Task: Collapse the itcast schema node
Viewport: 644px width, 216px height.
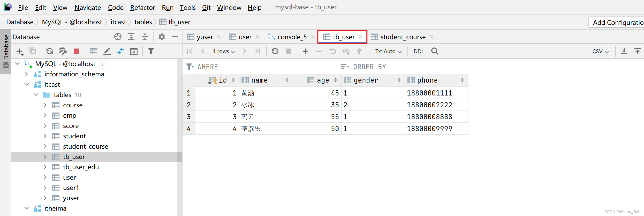Action: [27, 84]
